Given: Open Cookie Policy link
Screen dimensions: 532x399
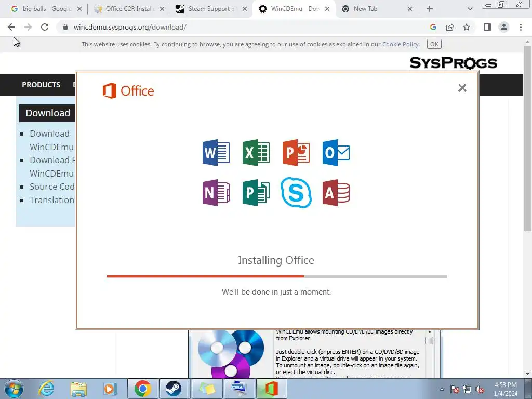Looking at the screenshot, I should tap(401, 44).
